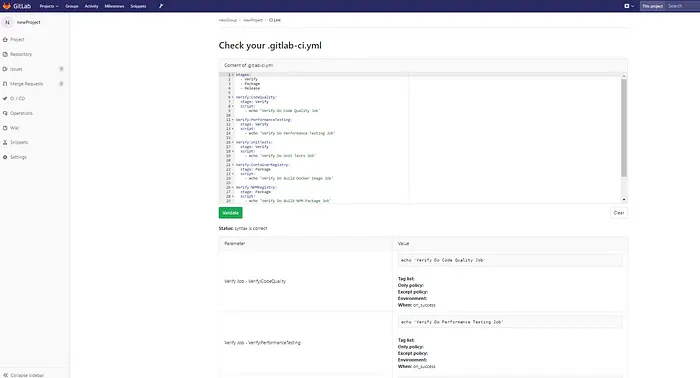The width and height of the screenshot is (700, 378).
Task: Click the Parameter column header
Action: coord(234,244)
